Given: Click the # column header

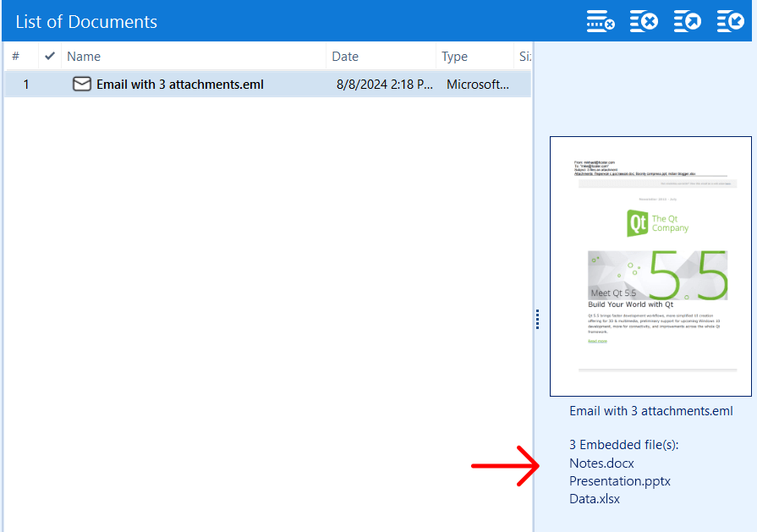Looking at the screenshot, I should tap(21, 56).
